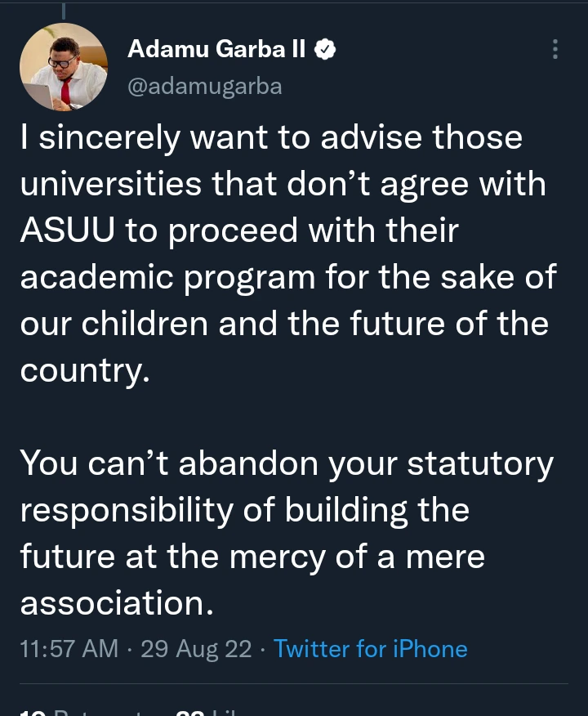Click the verified badge beside the name

326,51
